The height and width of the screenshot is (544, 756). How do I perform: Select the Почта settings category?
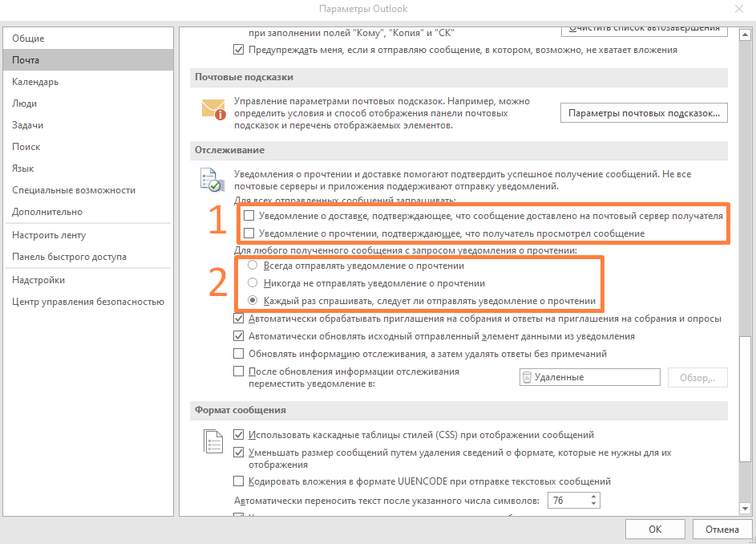(x=88, y=60)
